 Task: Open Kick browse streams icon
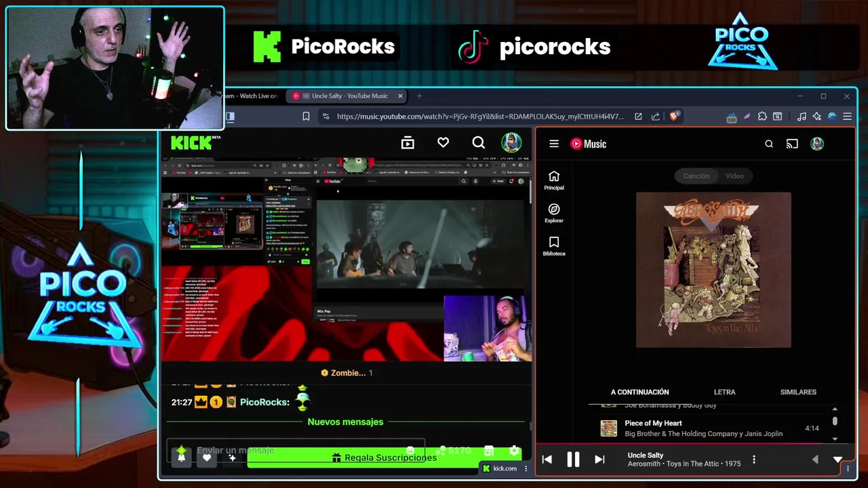[408, 142]
